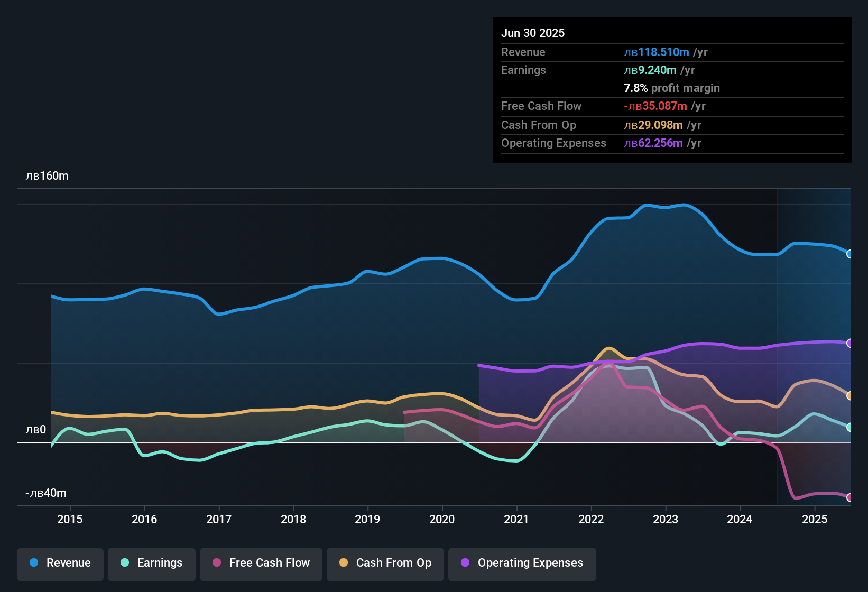Click the лв118.510m revenue value
The height and width of the screenshot is (592, 868).
pos(657,52)
